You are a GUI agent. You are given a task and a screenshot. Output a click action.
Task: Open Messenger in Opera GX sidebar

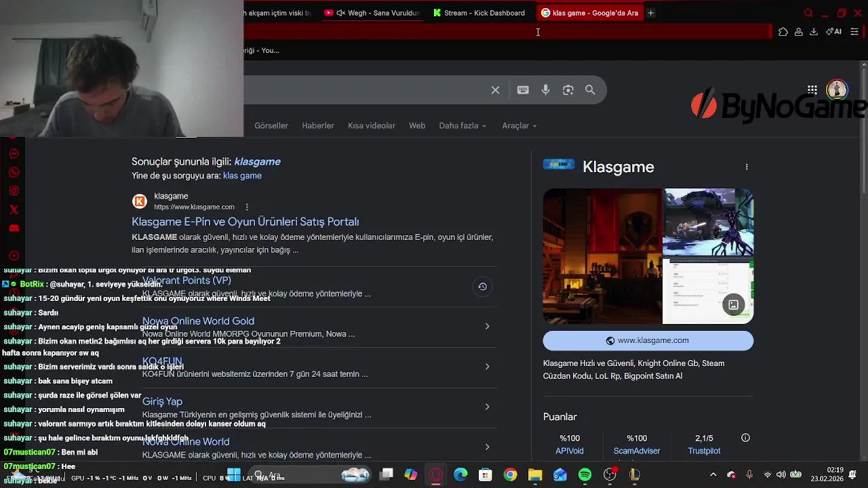[x=14, y=154]
